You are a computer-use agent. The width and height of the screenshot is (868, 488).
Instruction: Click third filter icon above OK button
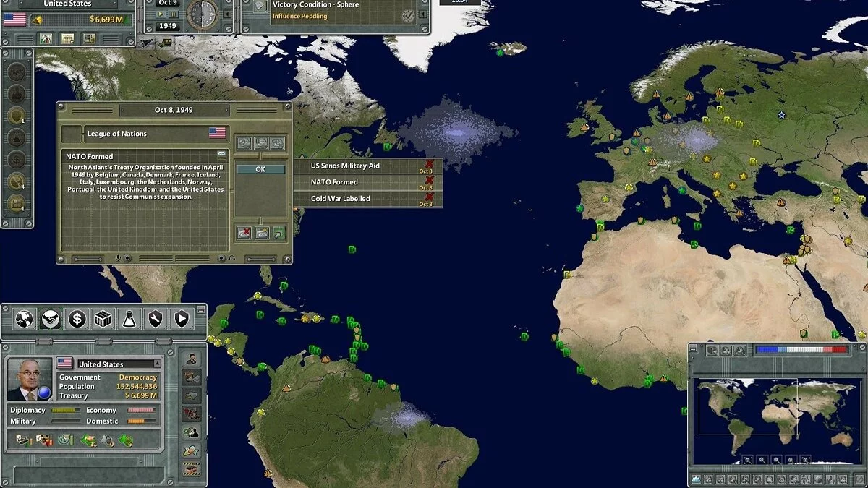coord(277,143)
